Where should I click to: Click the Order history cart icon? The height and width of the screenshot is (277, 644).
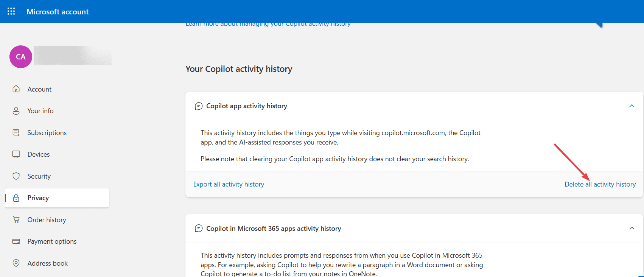click(x=16, y=219)
